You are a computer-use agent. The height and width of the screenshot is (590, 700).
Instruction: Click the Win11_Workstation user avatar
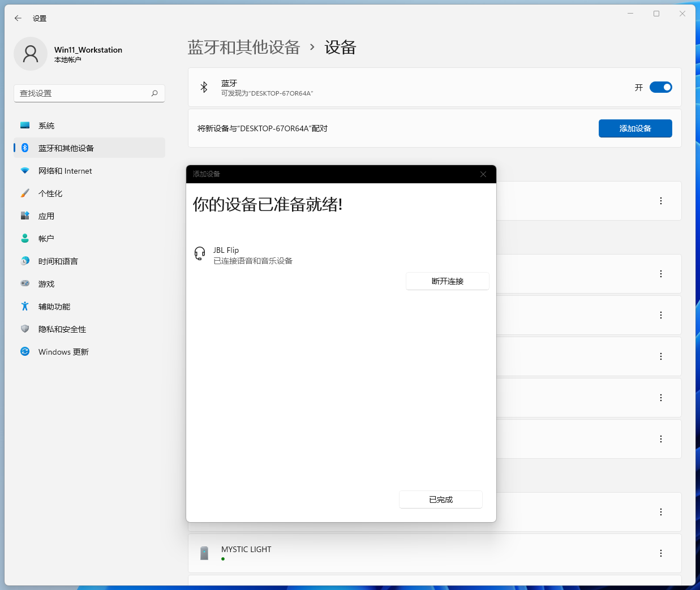pyautogui.click(x=31, y=54)
